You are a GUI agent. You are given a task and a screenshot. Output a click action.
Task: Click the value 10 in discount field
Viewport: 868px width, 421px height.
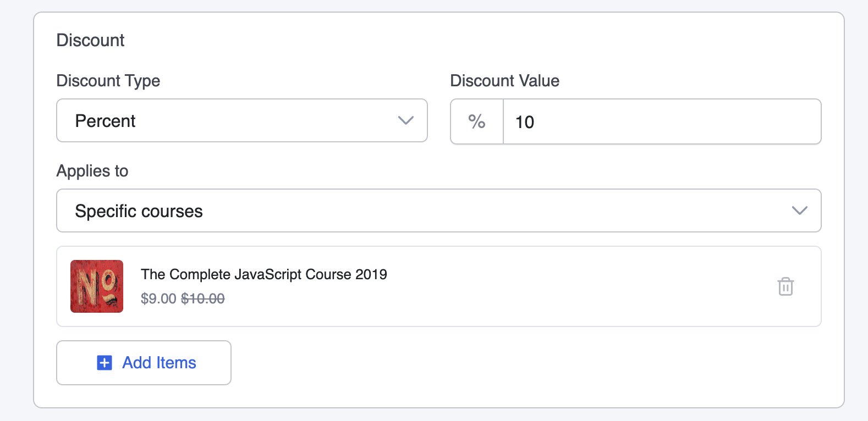(525, 122)
